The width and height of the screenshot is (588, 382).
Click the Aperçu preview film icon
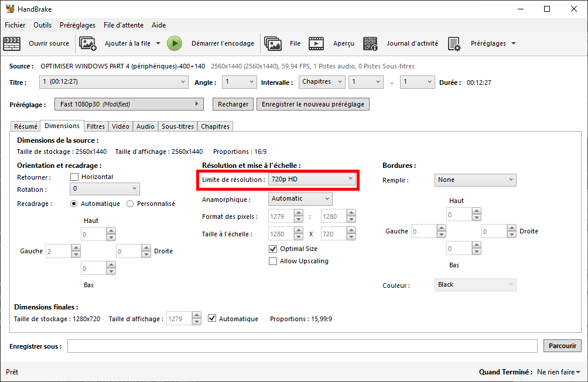(316, 43)
